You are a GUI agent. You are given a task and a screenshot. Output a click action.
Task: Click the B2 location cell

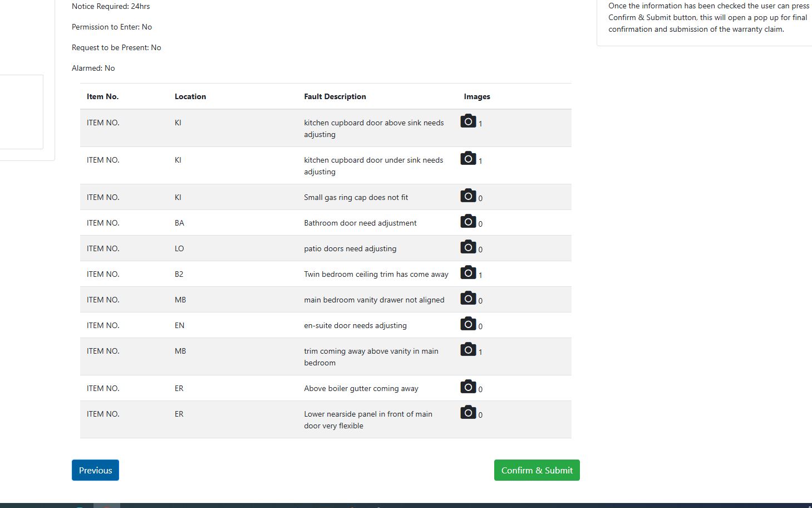179,274
